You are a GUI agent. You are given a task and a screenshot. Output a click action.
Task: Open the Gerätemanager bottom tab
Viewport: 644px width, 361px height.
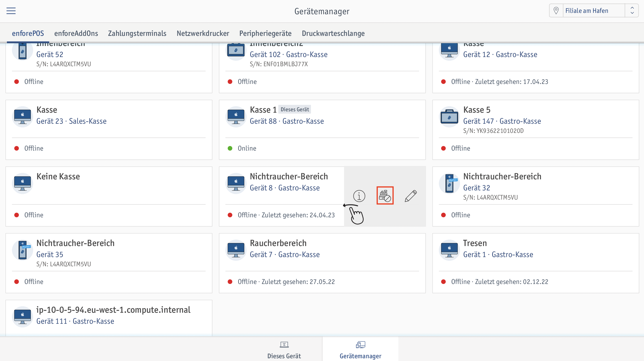pos(360,350)
